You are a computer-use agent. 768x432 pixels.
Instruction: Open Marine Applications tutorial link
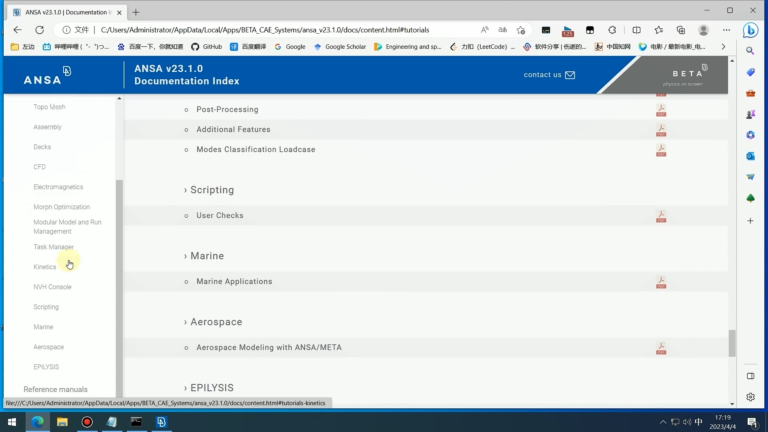point(234,282)
